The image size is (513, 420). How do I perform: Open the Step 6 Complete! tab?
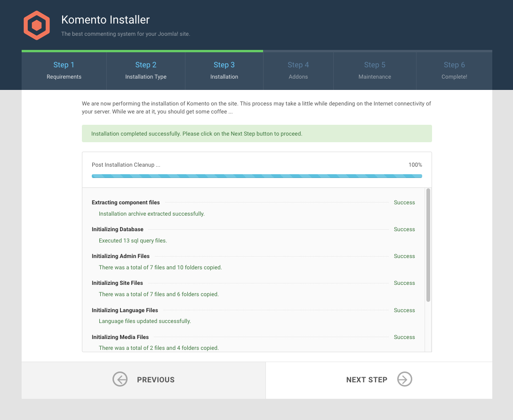pos(454,70)
